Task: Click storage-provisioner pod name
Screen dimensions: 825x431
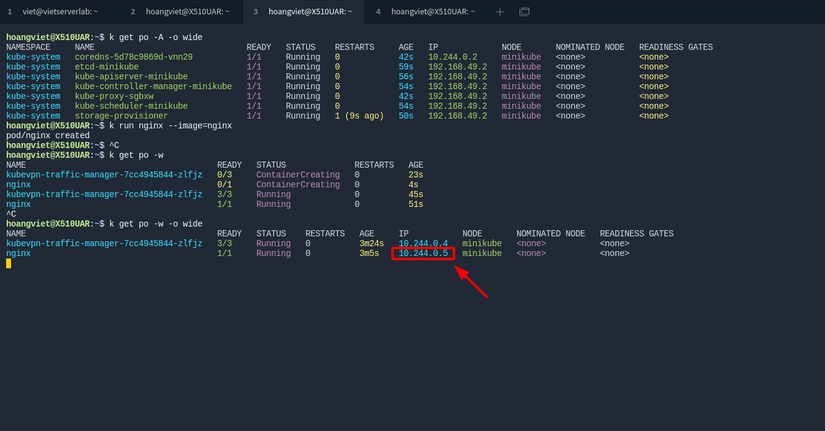Action: pos(121,116)
